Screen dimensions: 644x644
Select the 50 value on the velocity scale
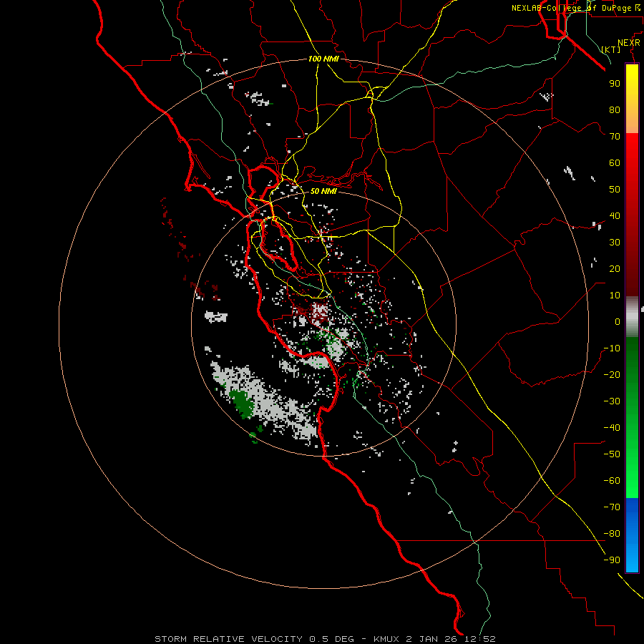click(615, 190)
